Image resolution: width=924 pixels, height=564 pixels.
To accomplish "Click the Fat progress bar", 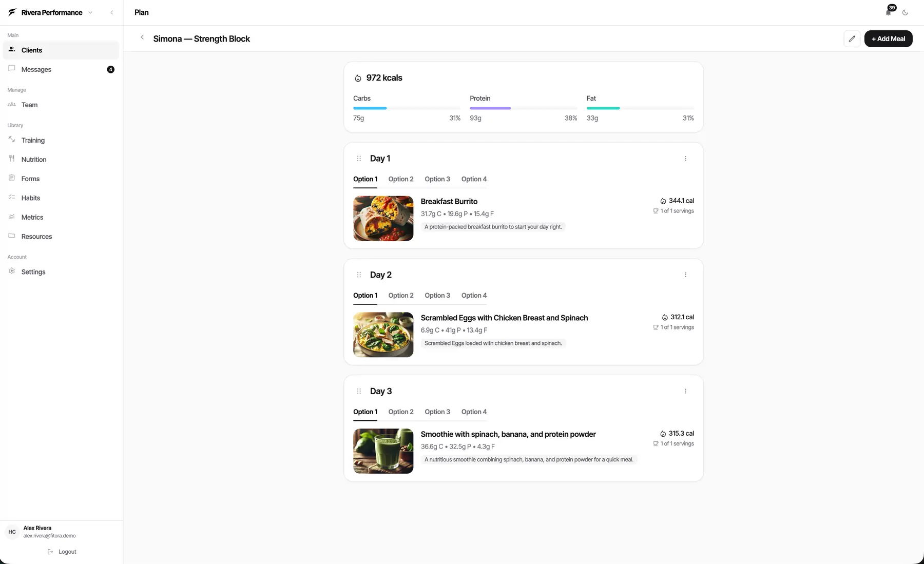I will click(640, 108).
